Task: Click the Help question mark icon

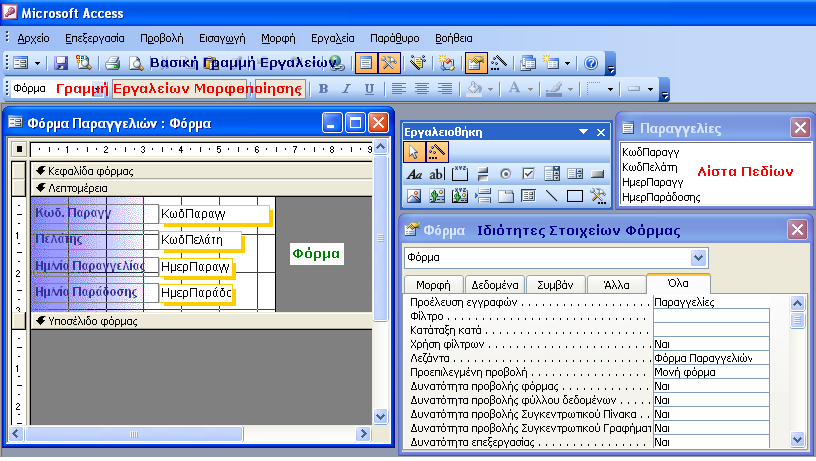Action: coord(591,63)
